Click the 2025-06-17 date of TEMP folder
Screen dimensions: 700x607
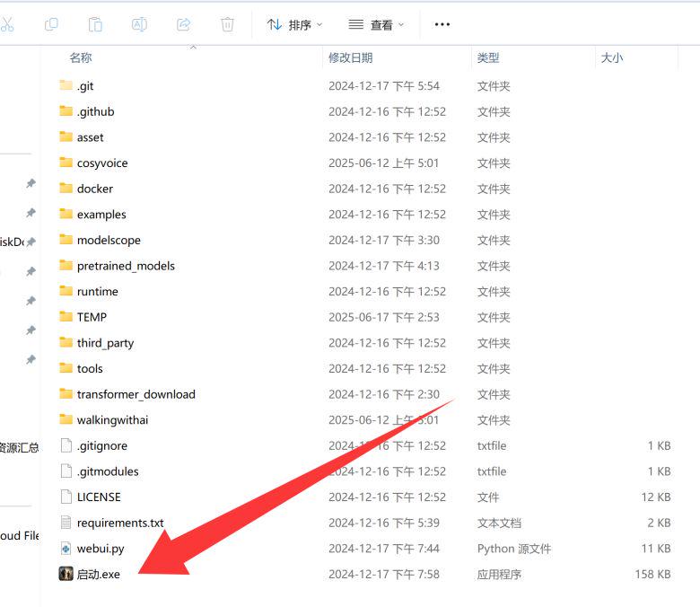pos(384,317)
